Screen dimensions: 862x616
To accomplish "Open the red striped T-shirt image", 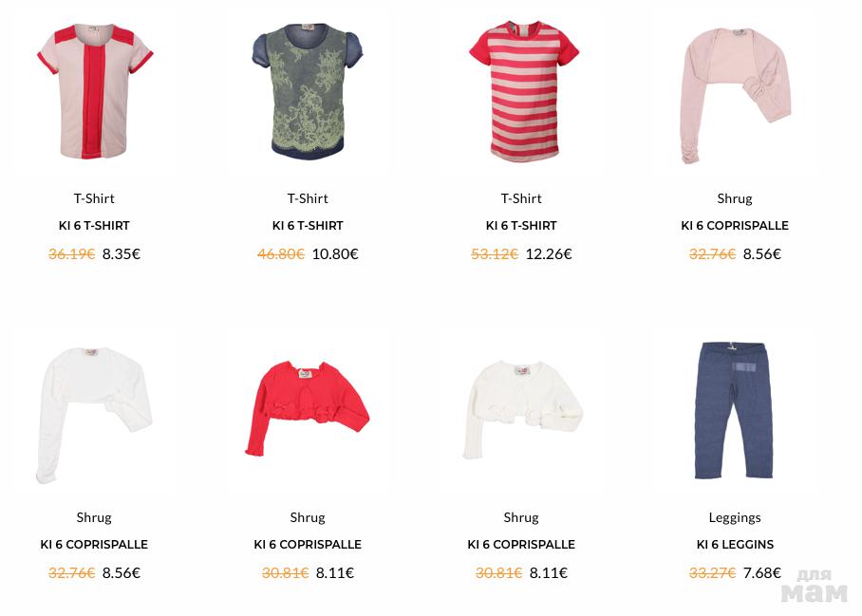I will 523,91.
